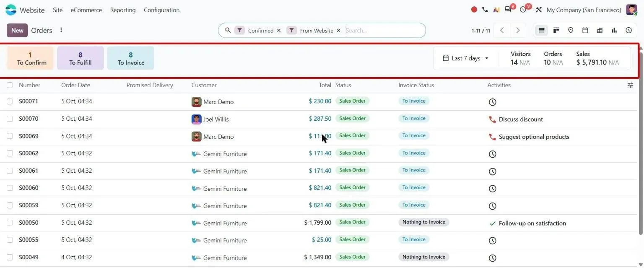Click the $ 1,799.00 total

(318, 223)
